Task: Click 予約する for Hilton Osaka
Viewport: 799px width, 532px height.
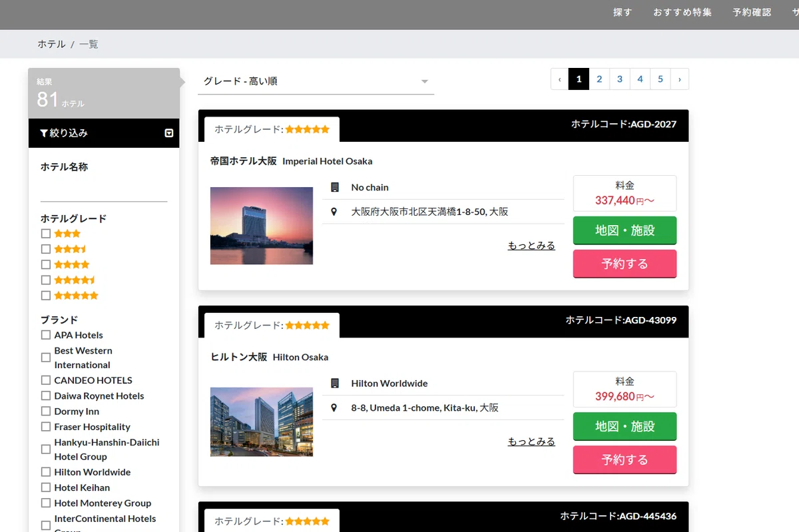Action: click(625, 459)
